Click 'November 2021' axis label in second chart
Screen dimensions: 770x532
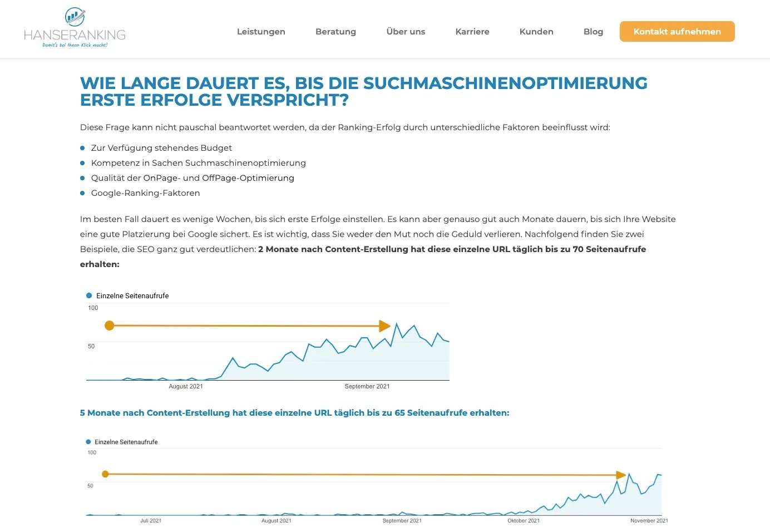pyautogui.click(x=649, y=521)
